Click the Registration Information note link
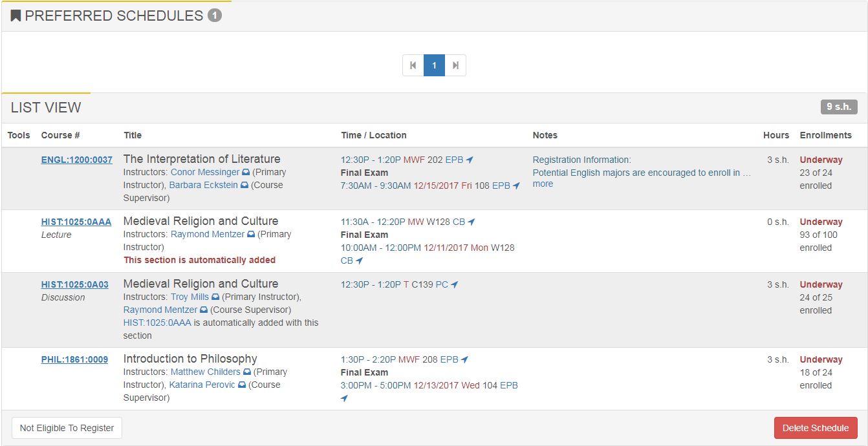The width and height of the screenshot is (868, 446). (581, 160)
